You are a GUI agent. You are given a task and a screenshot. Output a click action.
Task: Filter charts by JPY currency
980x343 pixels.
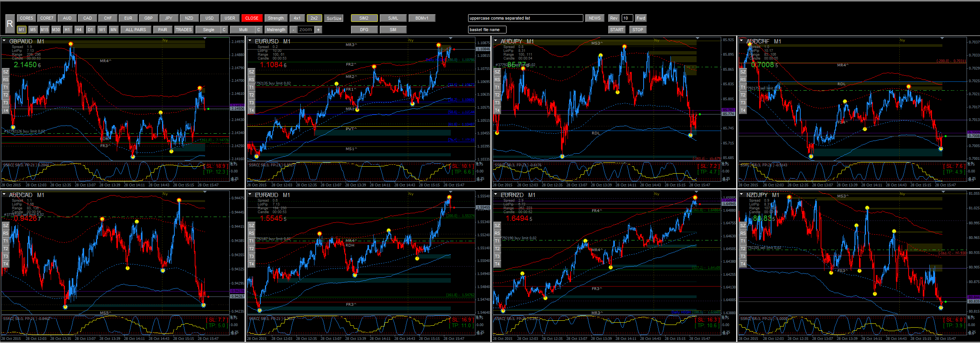169,18
